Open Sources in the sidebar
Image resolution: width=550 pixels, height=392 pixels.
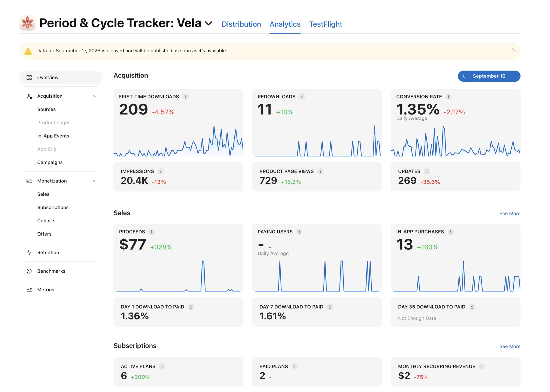(x=46, y=109)
